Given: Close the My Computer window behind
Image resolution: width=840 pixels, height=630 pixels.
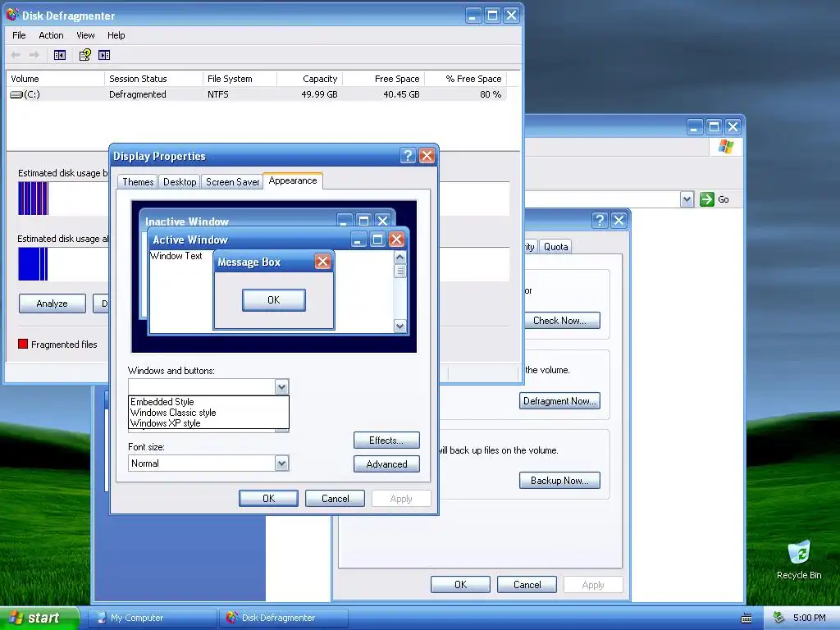Looking at the screenshot, I should (x=733, y=127).
